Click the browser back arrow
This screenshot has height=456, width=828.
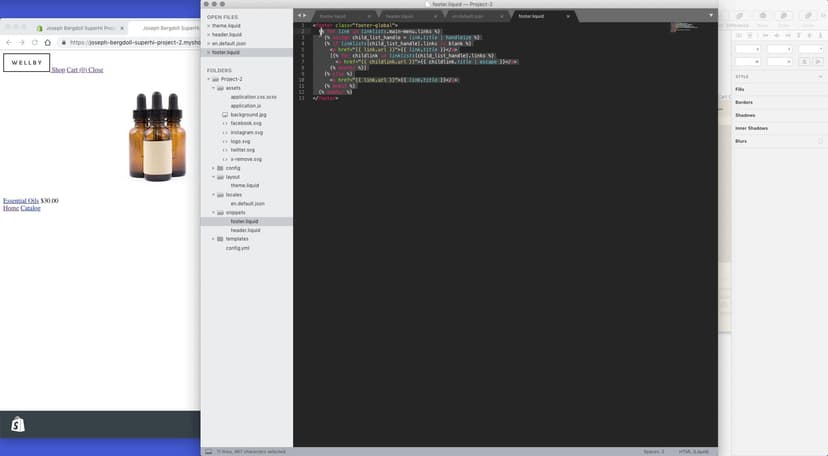pyautogui.click(x=8, y=42)
